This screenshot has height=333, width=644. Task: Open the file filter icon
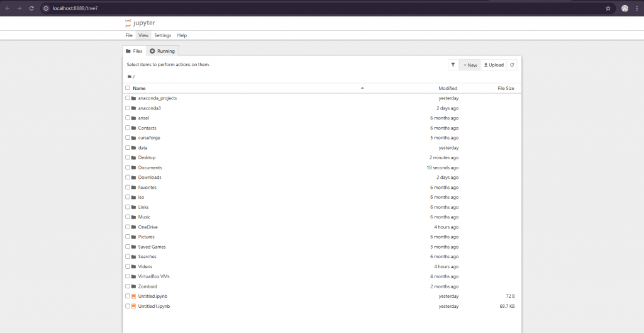tap(453, 65)
